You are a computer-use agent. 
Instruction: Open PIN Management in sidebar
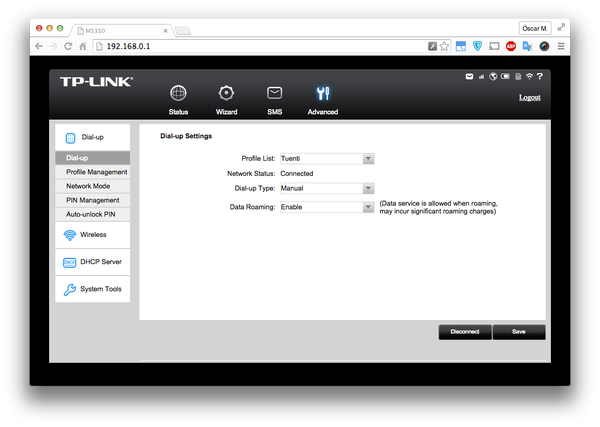click(x=93, y=200)
